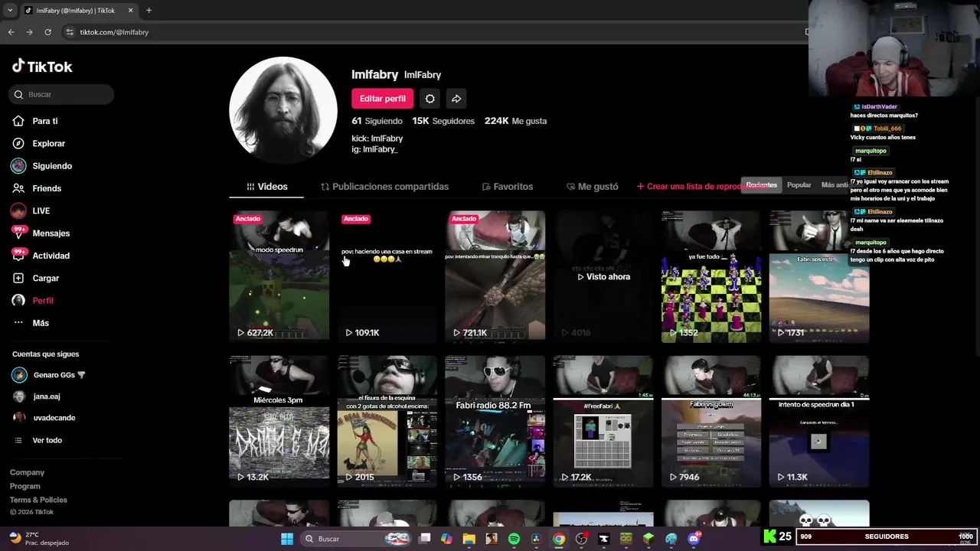
Task: Open a new browser tab
Action: [149, 10]
